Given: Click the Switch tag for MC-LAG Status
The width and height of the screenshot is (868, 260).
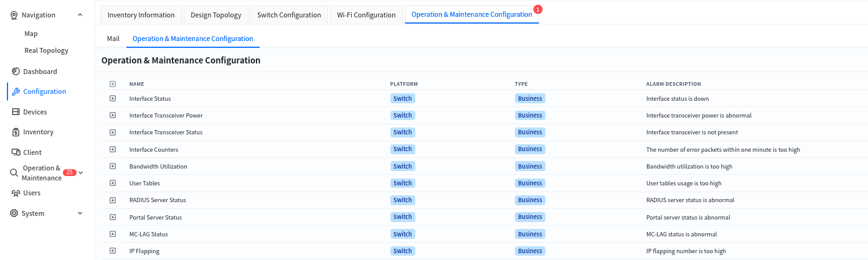Looking at the screenshot, I should click(402, 234).
